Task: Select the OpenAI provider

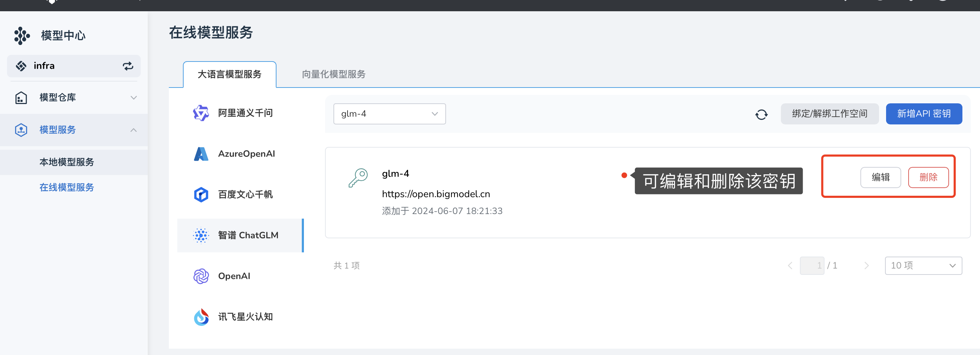Action: point(241,276)
